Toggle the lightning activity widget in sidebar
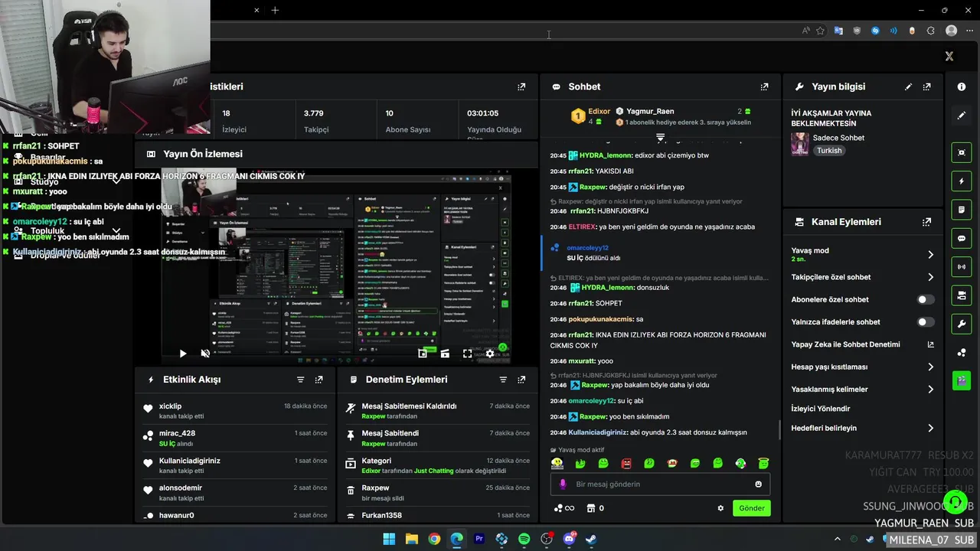Screen dimensions: 980x551 (962, 181)
